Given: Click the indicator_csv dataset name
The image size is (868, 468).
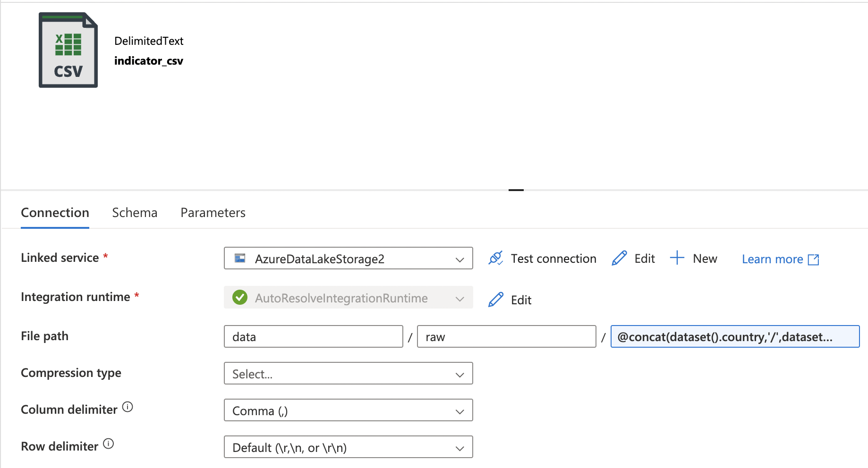Looking at the screenshot, I should pos(149,61).
